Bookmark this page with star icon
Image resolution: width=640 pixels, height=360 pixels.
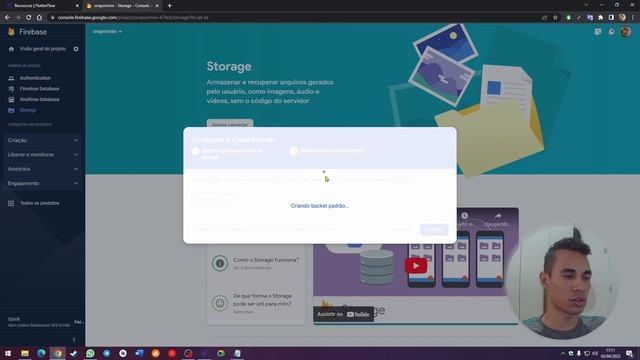click(555, 18)
